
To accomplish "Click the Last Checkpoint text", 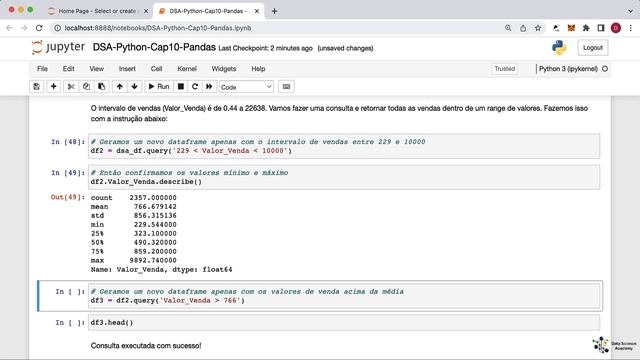I will pos(265,48).
